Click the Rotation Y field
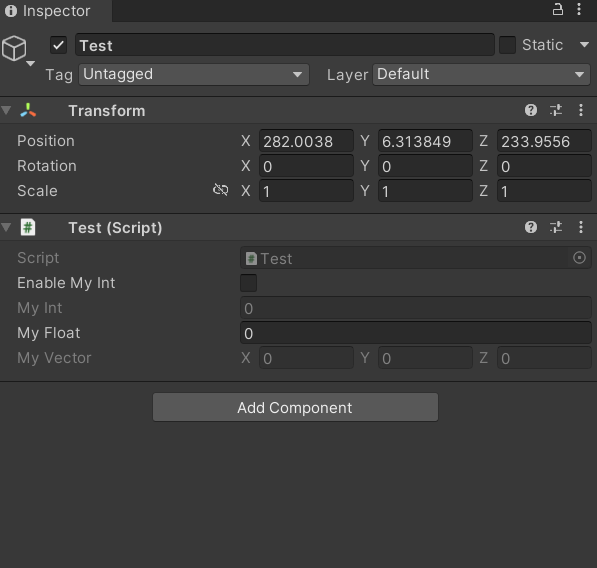This screenshot has height=568, width=597. point(425,166)
